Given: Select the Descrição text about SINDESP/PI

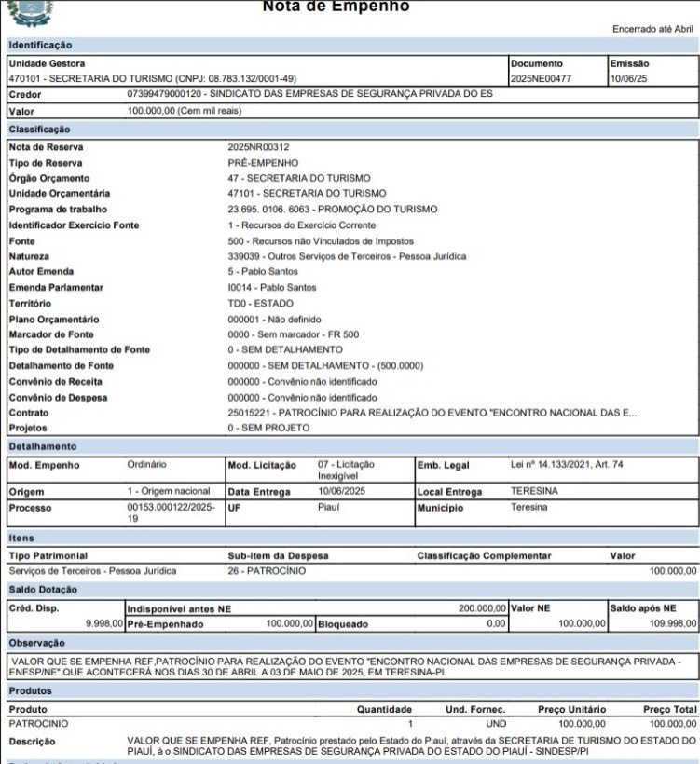Looking at the screenshot, I should tap(412, 746).
